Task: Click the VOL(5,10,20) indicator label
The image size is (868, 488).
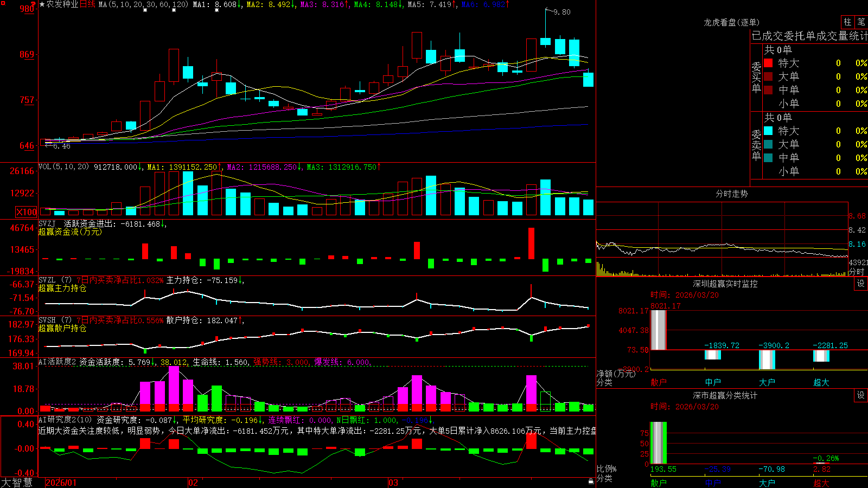Action: click(x=63, y=167)
